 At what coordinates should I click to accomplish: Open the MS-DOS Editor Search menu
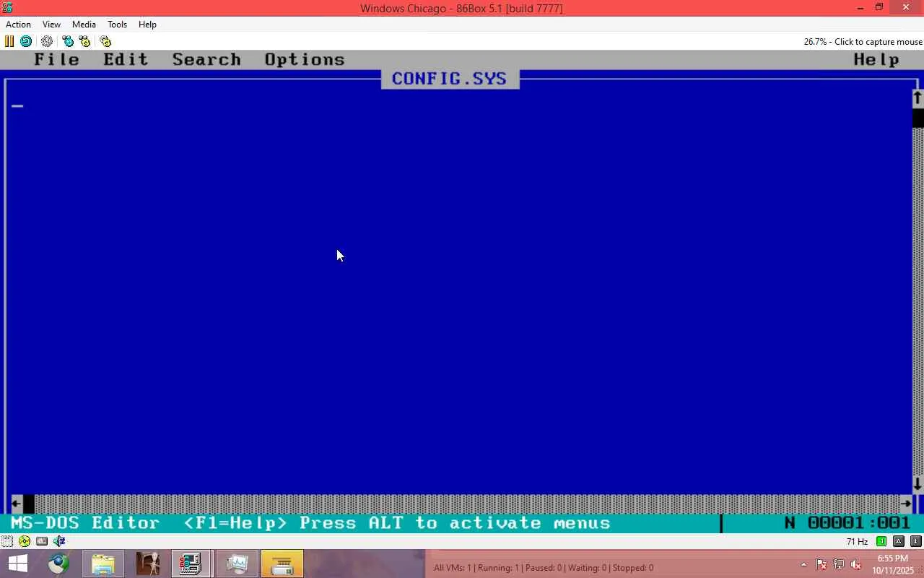pyautogui.click(x=206, y=60)
